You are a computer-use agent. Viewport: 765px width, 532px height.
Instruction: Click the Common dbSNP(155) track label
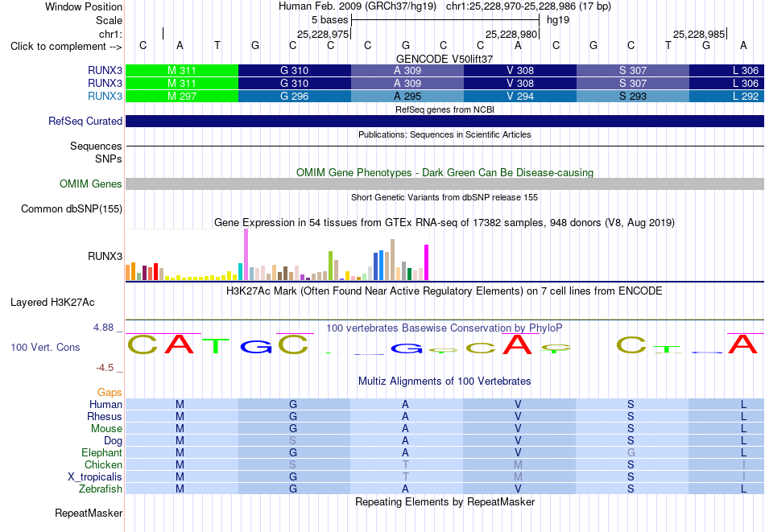click(x=72, y=208)
